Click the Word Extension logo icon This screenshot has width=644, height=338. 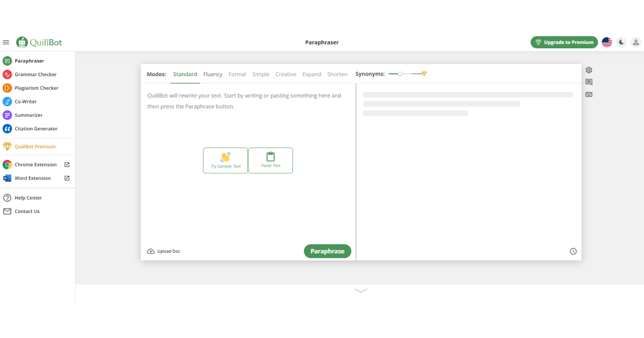click(7, 178)
